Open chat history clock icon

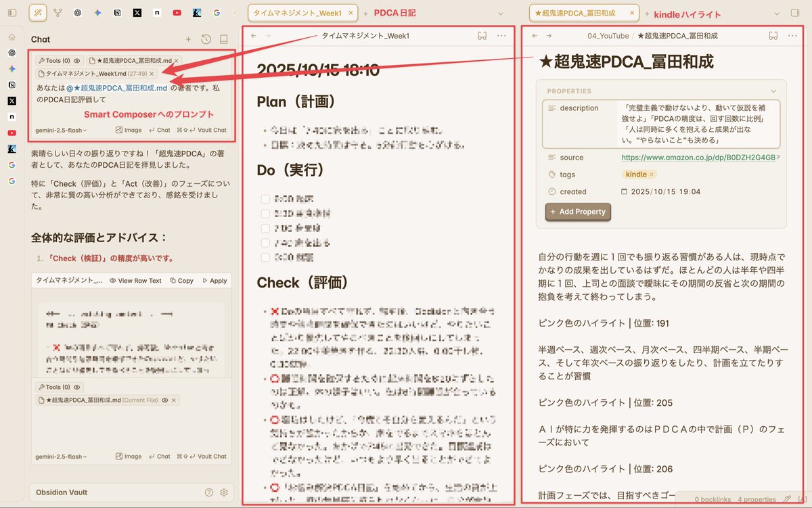(x=206, y=39)
